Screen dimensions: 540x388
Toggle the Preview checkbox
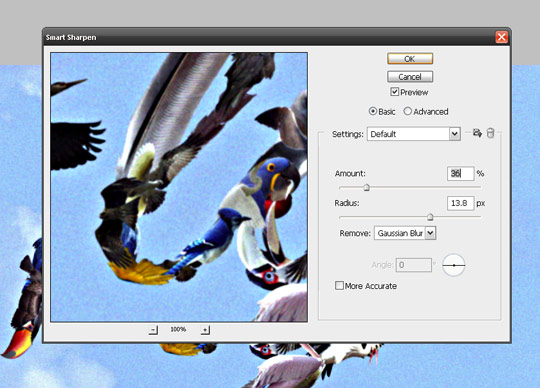[395, 92]
